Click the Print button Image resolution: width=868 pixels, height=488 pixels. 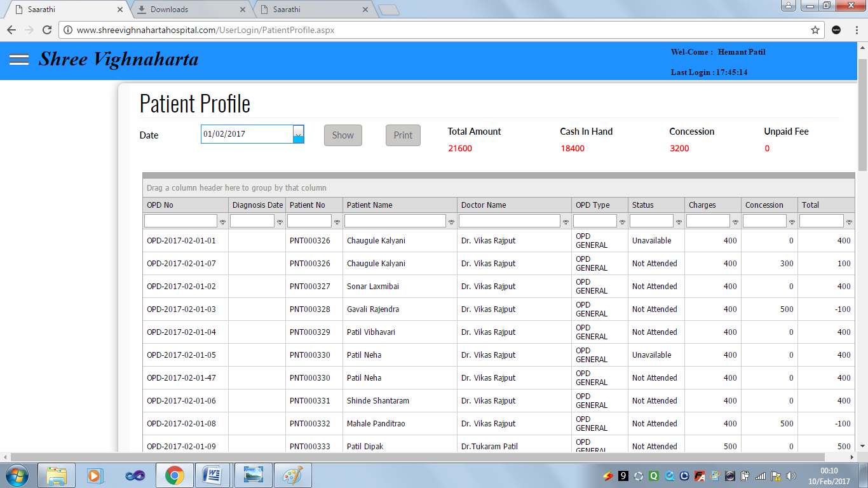tap(403, 135)
